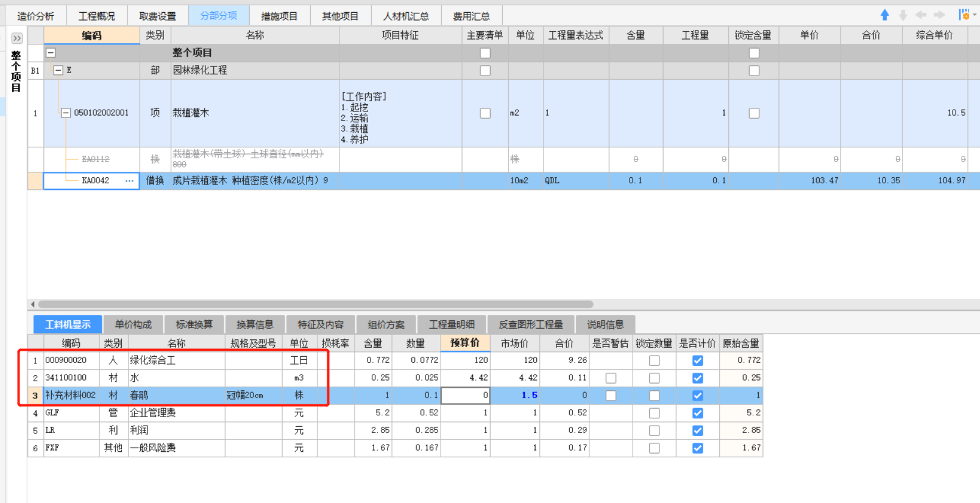Viewport: 980px width, 503px height.
Task: Click the horizontal scrollbar thumb of main table
Action: point(316,304)
